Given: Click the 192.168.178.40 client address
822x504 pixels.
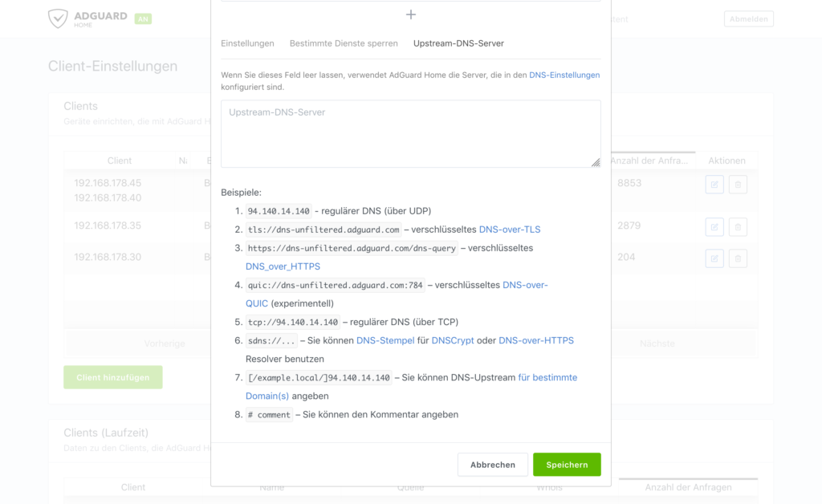Looking at the screenshot, I should [108, 197].
